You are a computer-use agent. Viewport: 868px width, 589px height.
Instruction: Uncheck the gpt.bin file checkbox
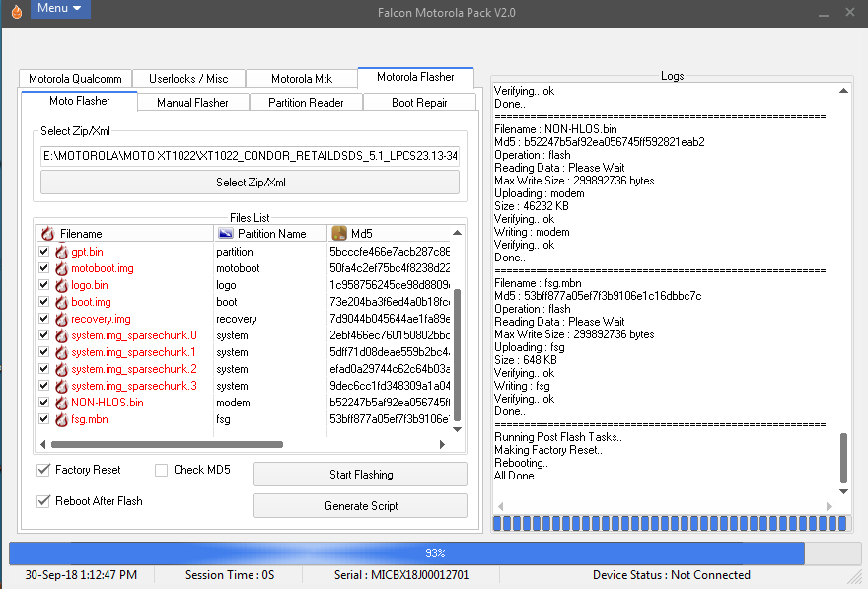tap(44, 252)
